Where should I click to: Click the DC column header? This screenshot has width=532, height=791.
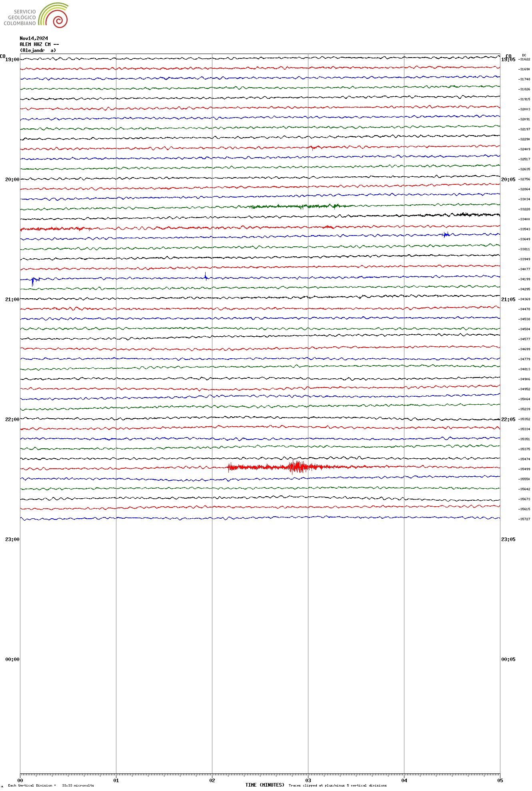(524, 55)
